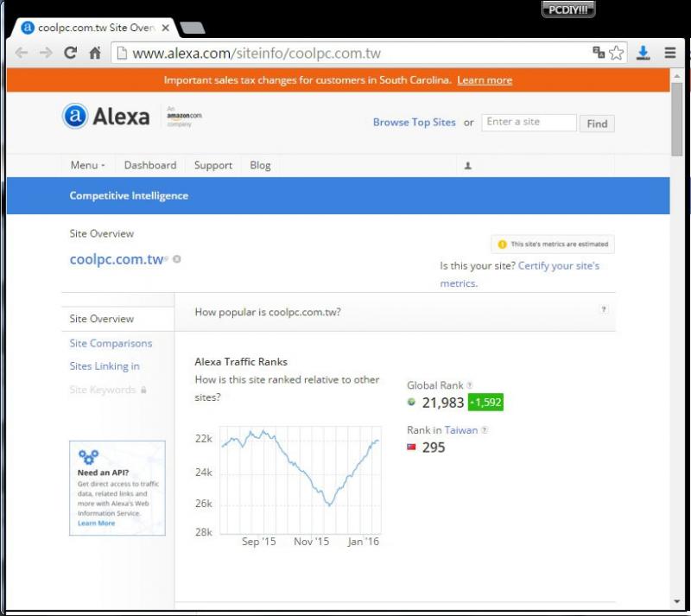This screenshot has height=616, width=691.
Task: Close the coolpc.com.tw browser tab
Action: pyautogui.click(x=166, y=28)
